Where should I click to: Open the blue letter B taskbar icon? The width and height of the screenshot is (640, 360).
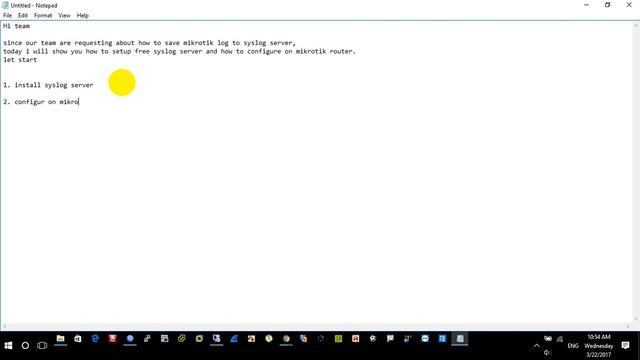442,339
